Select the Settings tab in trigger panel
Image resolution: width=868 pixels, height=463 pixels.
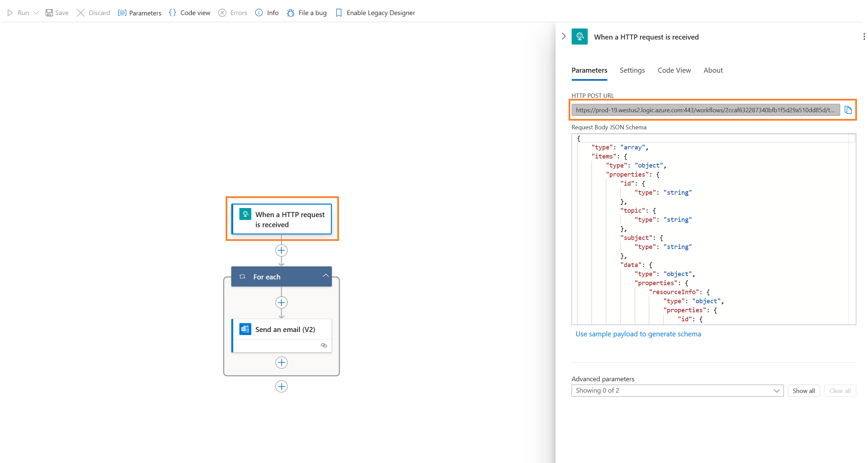coord(632,70)
